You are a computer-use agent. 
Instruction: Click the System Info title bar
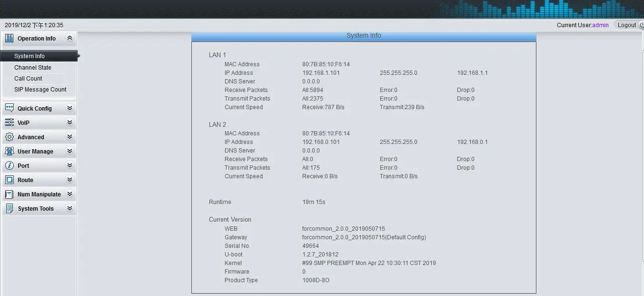pos(363,35)
